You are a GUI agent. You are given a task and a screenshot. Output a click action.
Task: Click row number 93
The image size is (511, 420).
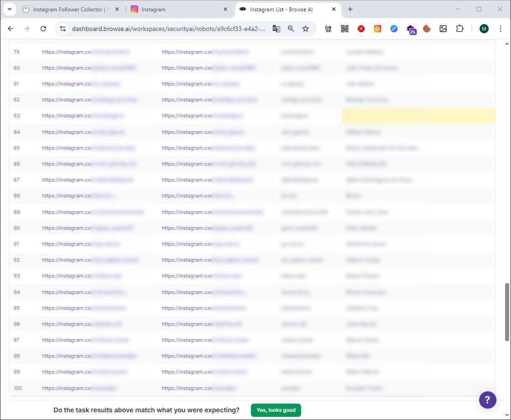pyautogui.click(x=16, y=276)
